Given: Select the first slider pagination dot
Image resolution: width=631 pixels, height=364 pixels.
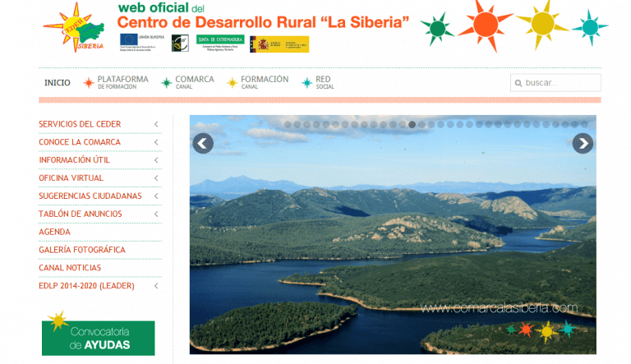Looking at the screenshot, I should 288,125.
